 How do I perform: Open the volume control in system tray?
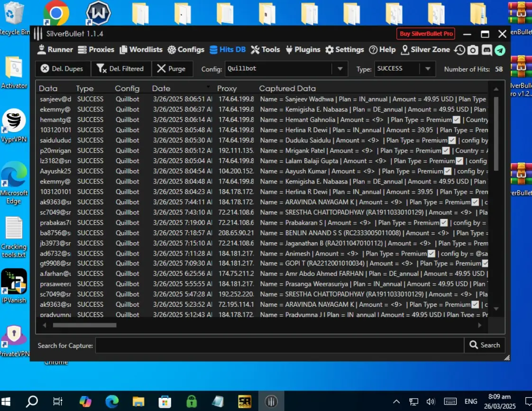(x=430, y=402)
